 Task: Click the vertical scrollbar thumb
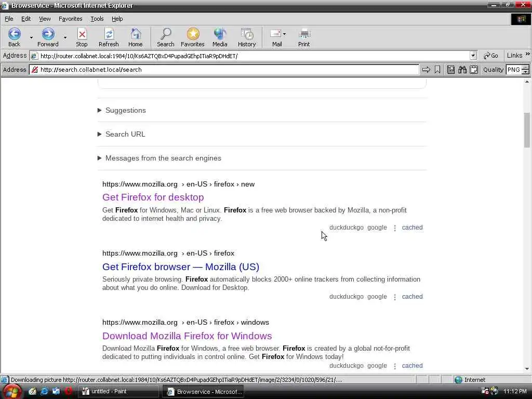coord(527,130)
